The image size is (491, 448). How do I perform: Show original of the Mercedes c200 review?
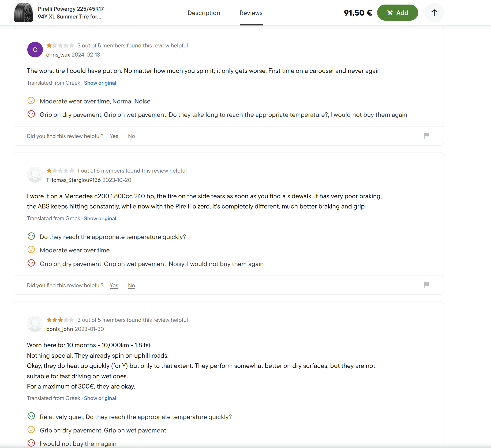[x=100, y=218]
